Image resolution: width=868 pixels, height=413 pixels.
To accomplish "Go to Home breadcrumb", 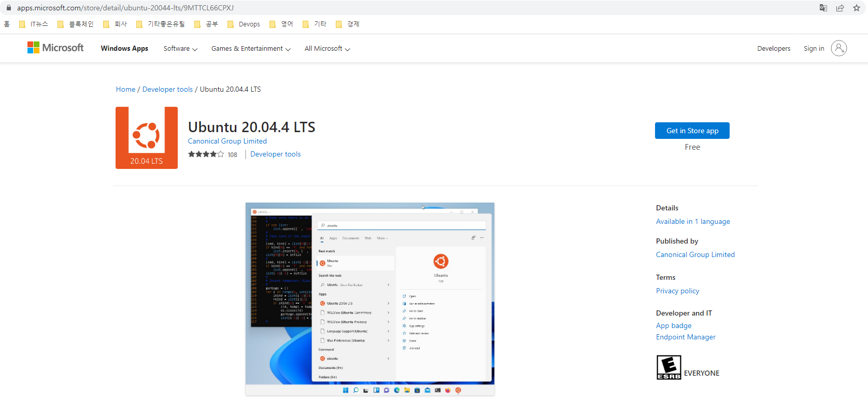I will tap(125, 89).
